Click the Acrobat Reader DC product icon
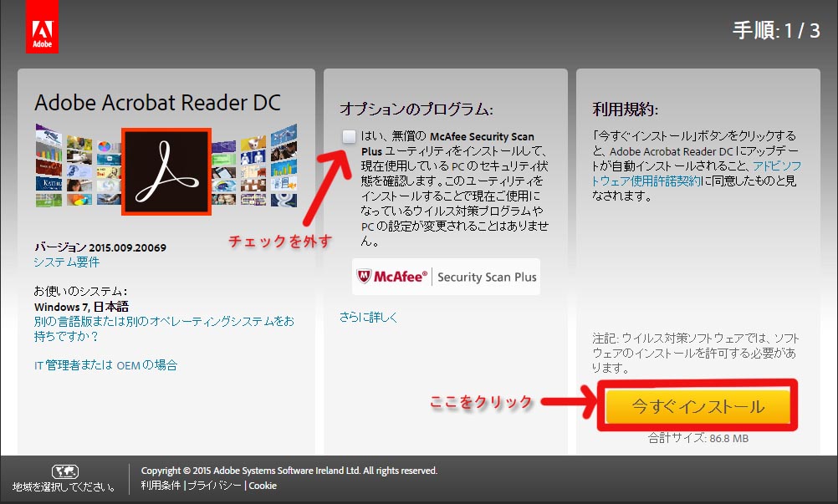838x504 pixels. tap(166, 171)
